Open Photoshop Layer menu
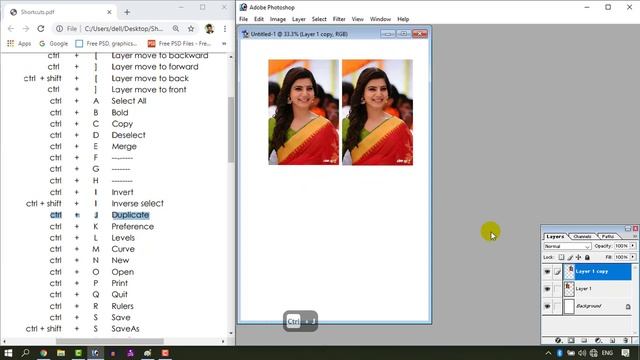 [x=298, y=19]
